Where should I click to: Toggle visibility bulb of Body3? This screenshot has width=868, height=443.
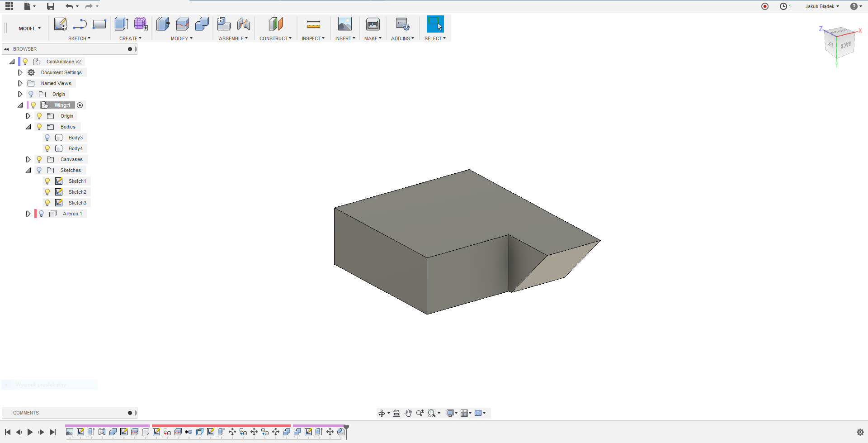point(47,138)
